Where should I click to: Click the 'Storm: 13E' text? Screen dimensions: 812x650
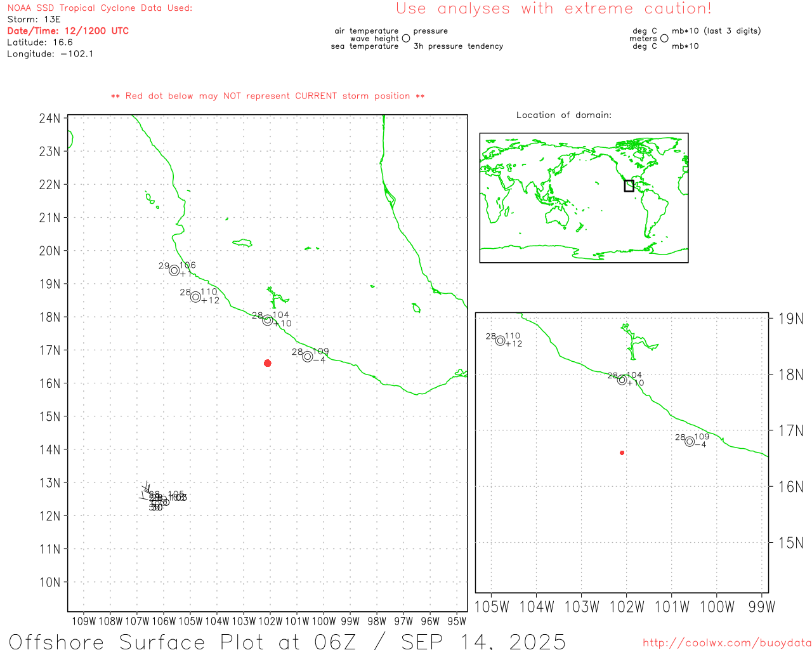(34, 20)
